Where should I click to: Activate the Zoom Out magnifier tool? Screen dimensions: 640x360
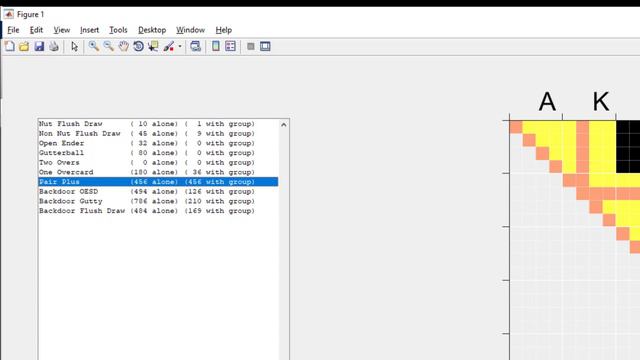tap(109, 47)
